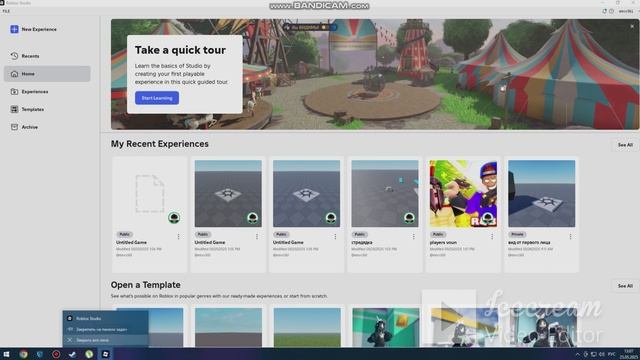Open the second Untitled Game baseplate thumbnail
640x360 pixels.
pos(228,193)
